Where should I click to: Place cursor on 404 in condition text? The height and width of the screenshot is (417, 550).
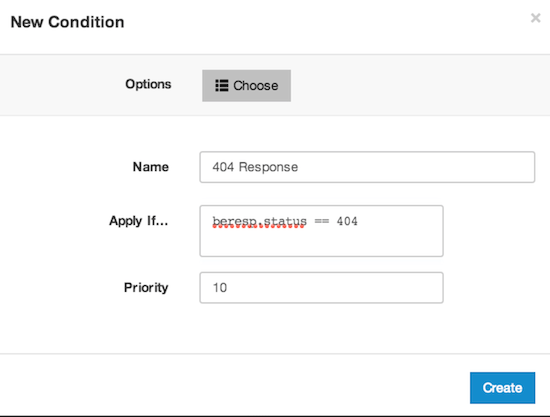tap(347, 221)
